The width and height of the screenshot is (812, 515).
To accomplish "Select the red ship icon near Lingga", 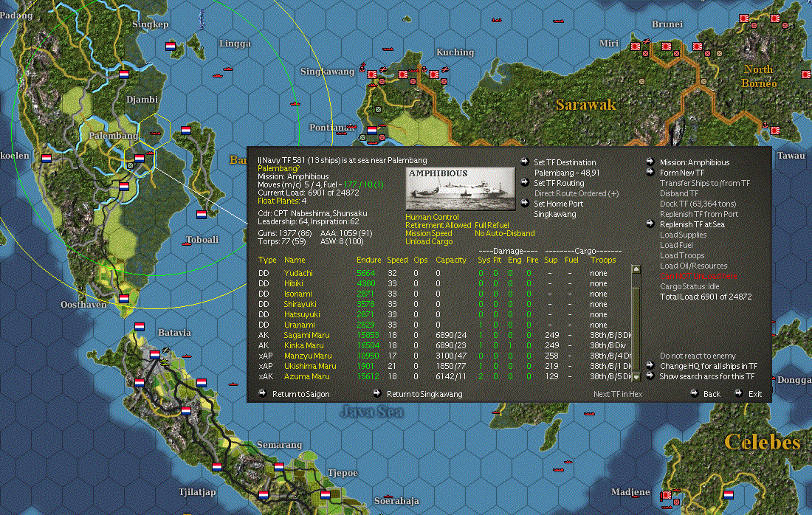I will [x=227, y=69].
